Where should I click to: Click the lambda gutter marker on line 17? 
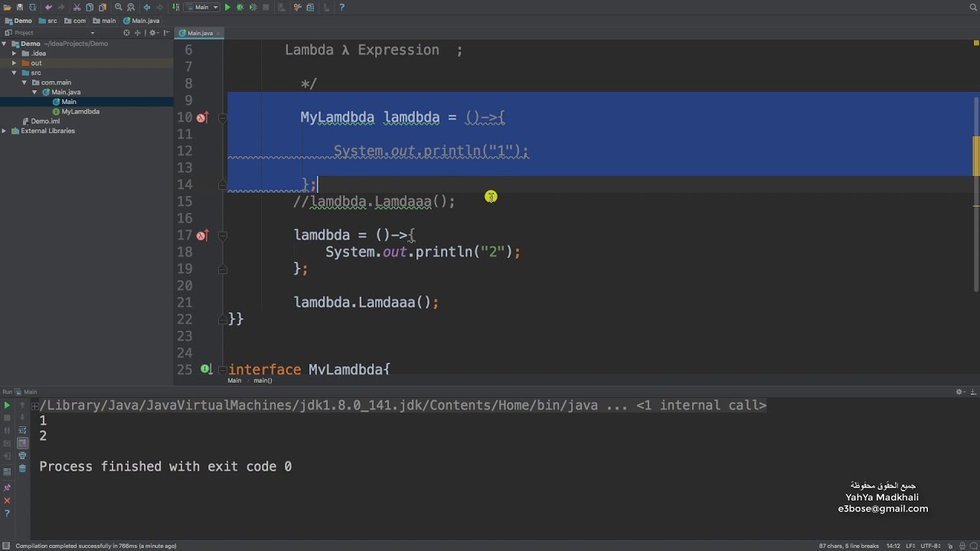202,235
